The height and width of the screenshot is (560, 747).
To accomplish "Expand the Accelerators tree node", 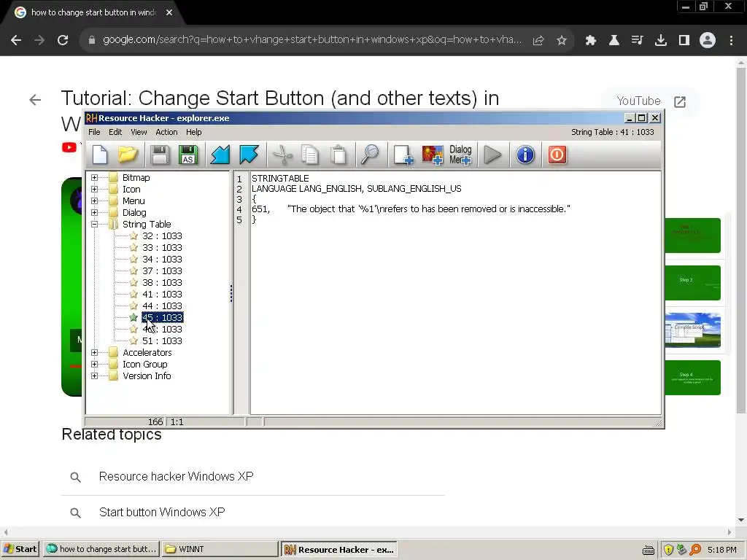I will point(94,353).
